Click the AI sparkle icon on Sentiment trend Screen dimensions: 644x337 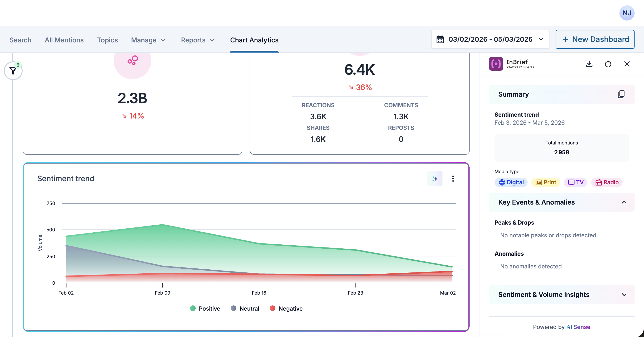pyautogui.click(x=434, y=178)
